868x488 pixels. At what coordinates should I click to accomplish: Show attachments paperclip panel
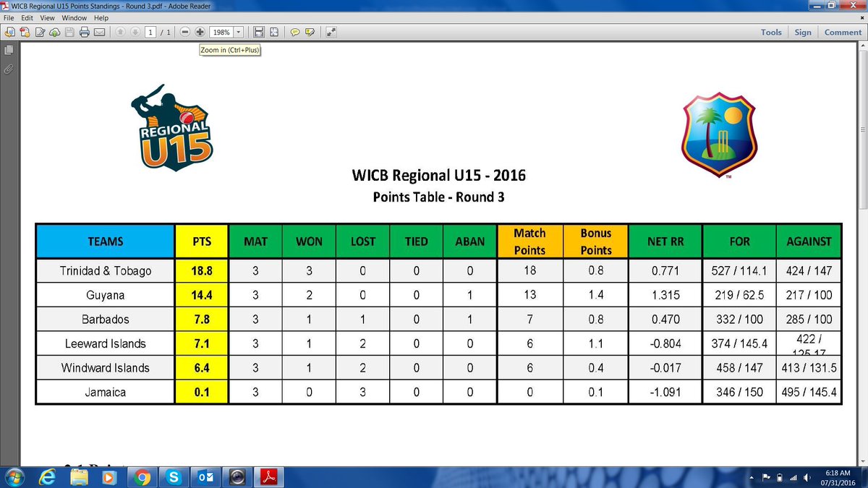(x=9, y=69)
